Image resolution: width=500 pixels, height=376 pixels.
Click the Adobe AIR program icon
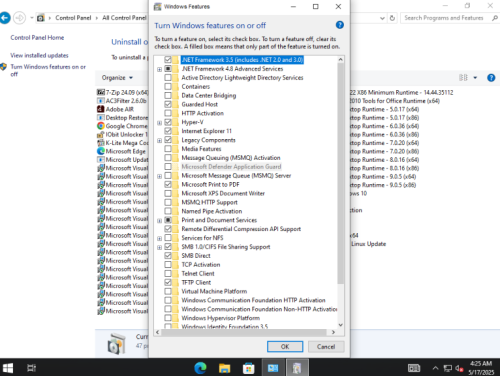[100, 109]
